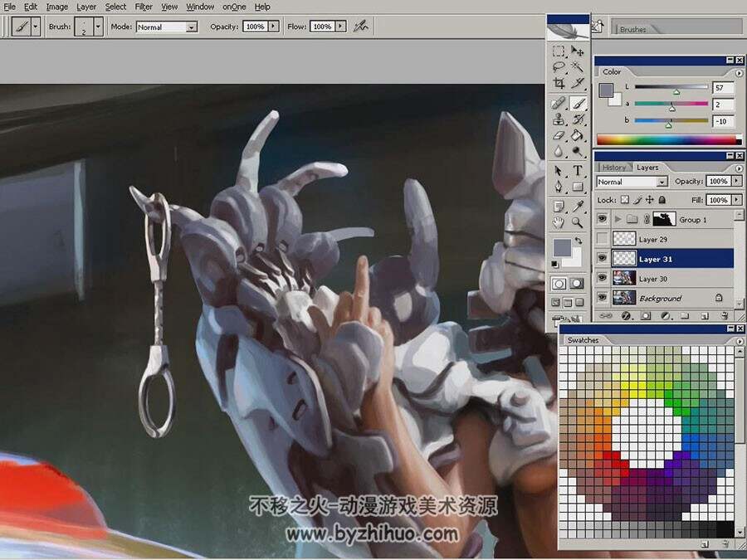Hide Layer 31 visibility eye
747x560 pixels.
pos(603,258)
